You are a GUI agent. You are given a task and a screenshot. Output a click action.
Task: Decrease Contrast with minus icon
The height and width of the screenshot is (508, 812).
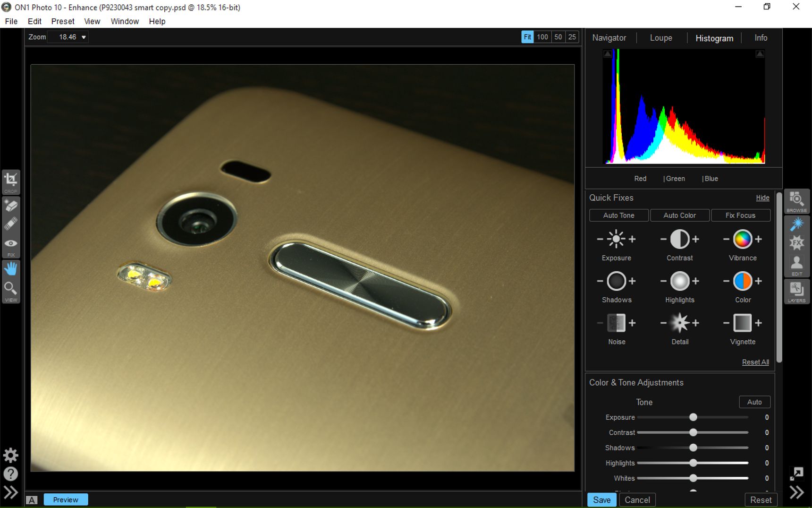[x=663, y=239]
